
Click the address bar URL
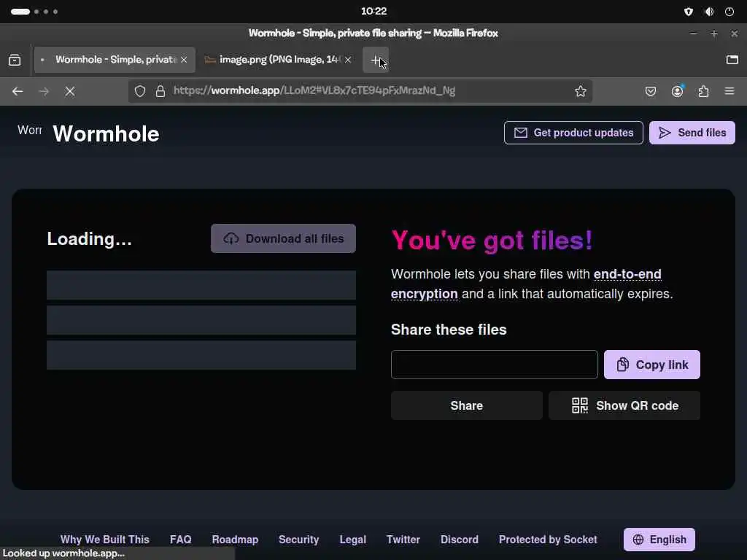[314, 90]
